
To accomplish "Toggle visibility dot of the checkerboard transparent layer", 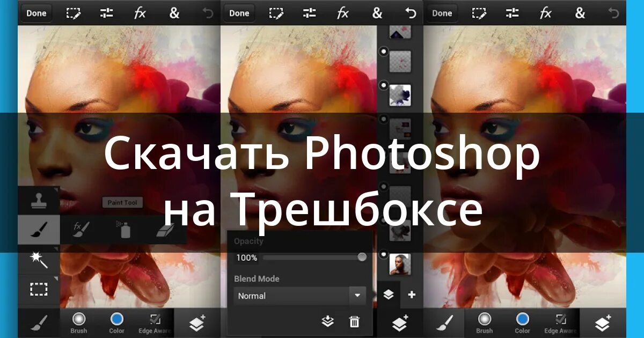I will pos(384,51).
